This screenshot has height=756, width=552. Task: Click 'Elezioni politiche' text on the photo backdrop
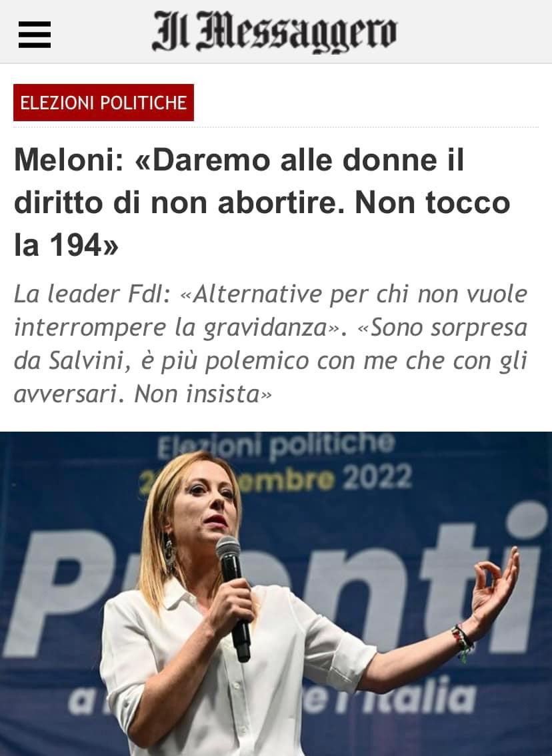coord(275,446)
